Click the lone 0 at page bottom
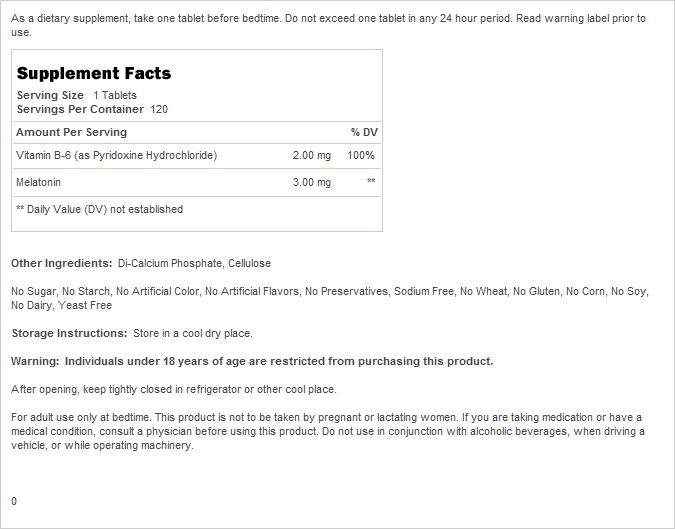This screenshot has width=675, height=529. click(14, 501)
